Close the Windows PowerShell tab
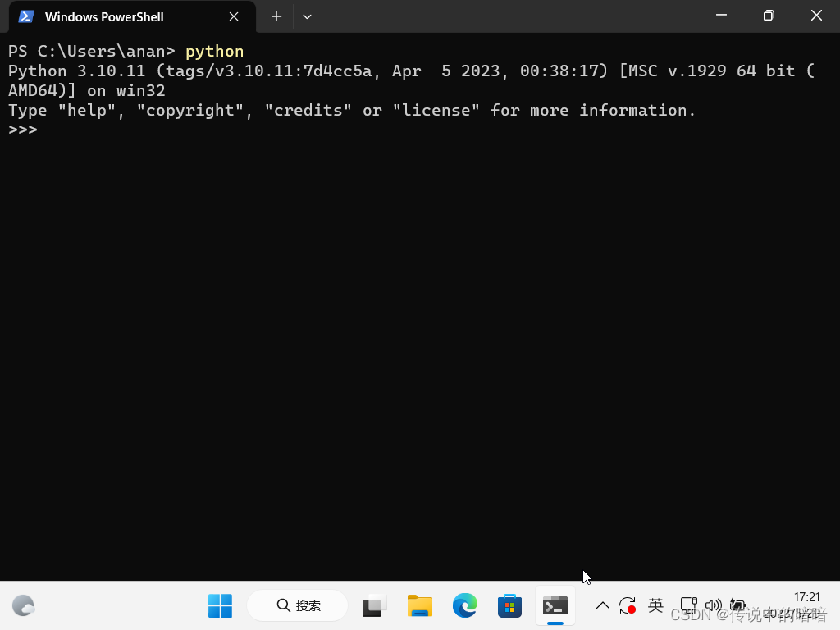840x630 pixels. point(234,16)
